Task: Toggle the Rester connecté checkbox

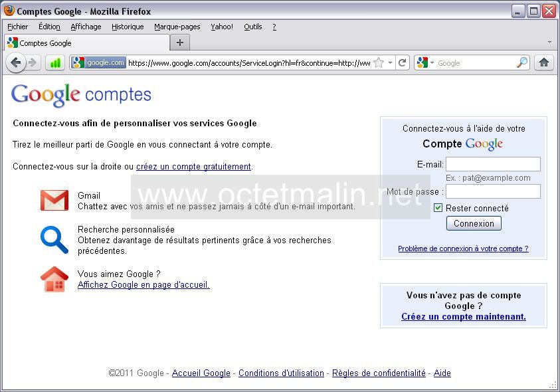Action: (x=438, y=207)
